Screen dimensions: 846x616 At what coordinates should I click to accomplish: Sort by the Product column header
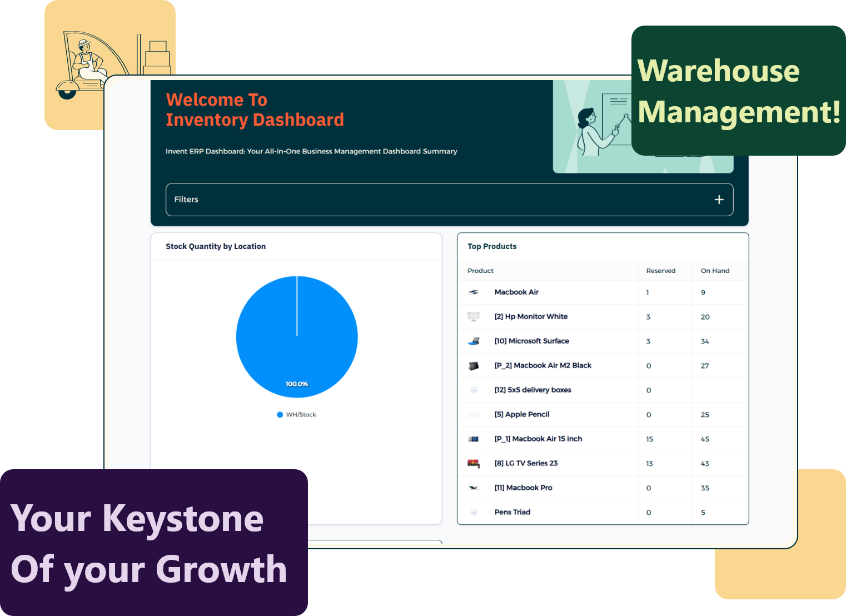pyautogui.click(x=480, y=271)
